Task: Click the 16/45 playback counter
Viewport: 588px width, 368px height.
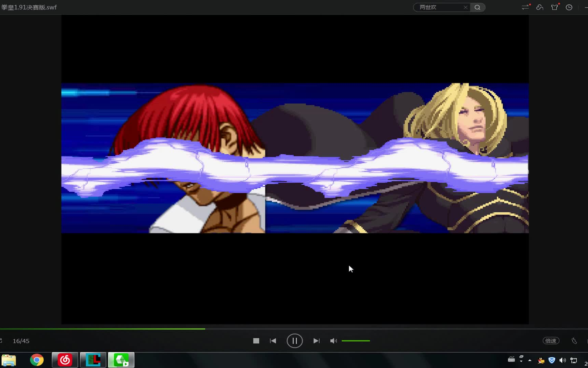Action: pyautogui.click(x=21, y=341)
